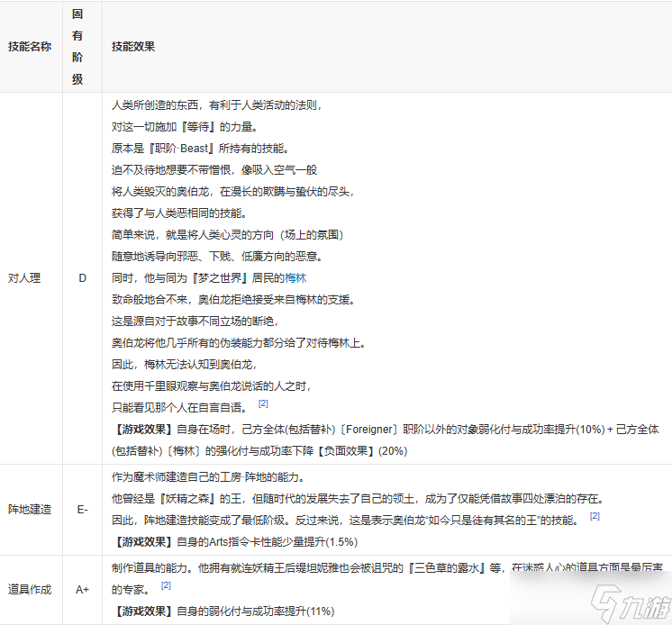Select the 道具作成 skill name cell
672x625 pixels.
30,589
